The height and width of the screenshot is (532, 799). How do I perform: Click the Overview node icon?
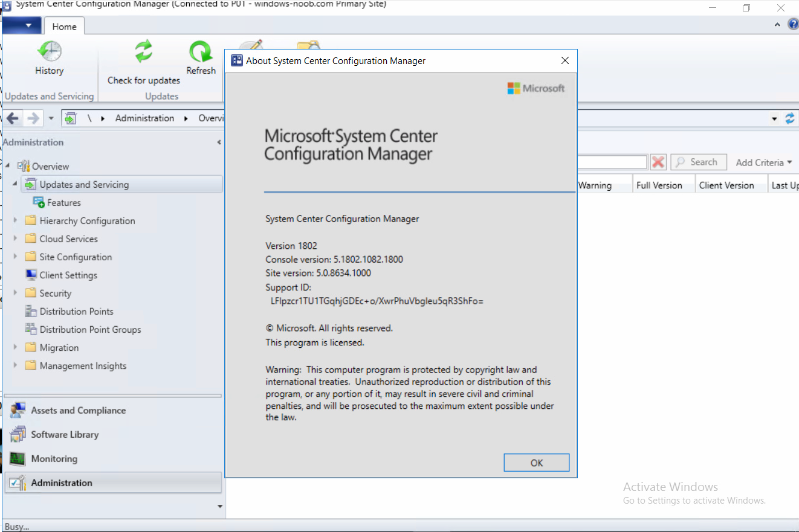(x=24, y=166)
